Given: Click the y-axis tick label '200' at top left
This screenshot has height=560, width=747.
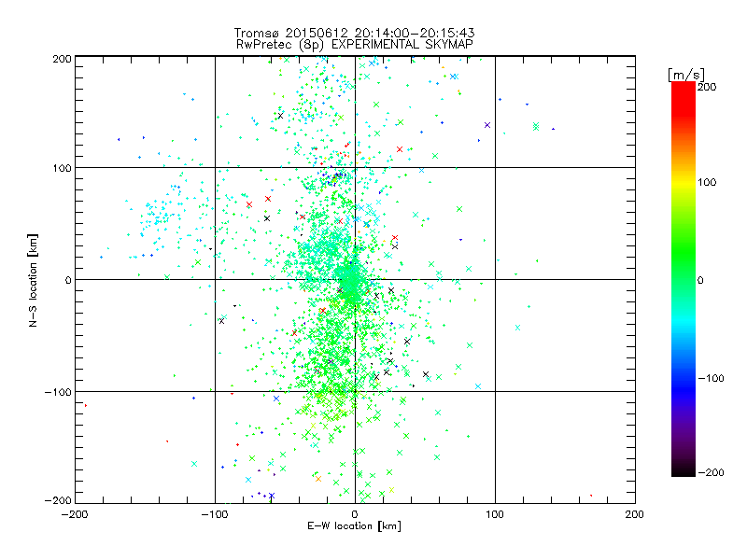Looking at the screenshot, I should tap(62, 59).
